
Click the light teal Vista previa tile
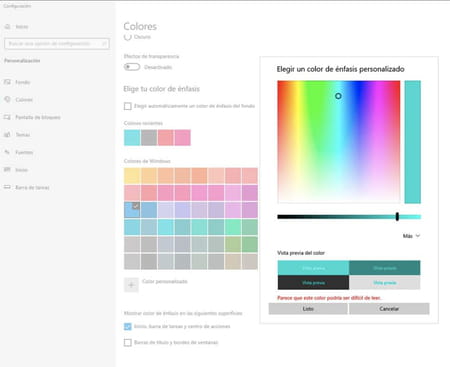pyautogui.click(x=313, y=268)
